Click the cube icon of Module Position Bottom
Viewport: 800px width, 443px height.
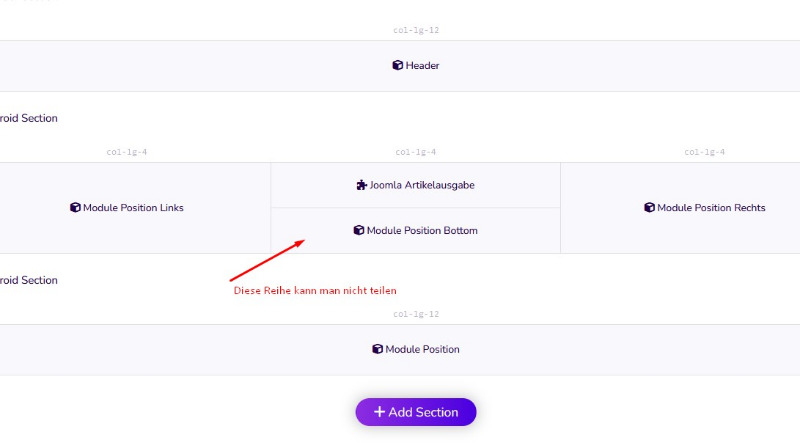pos(359,230)
